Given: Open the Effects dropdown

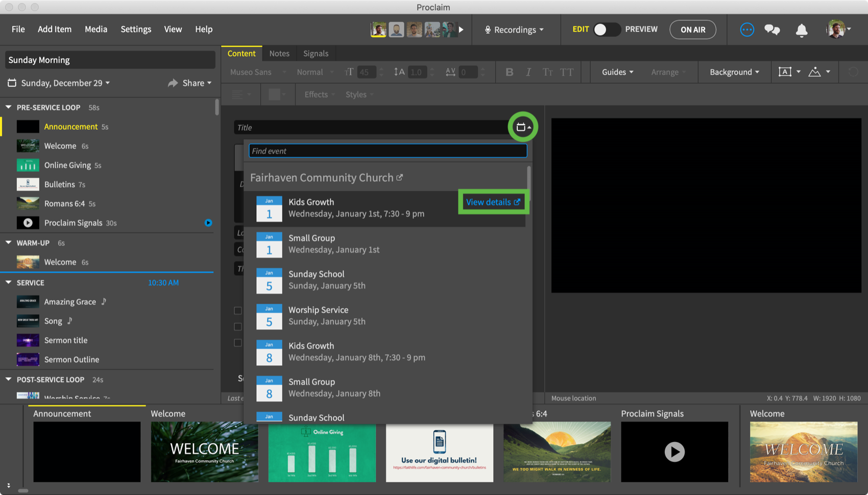Looking at the screenshot, I should pos(320,95).
